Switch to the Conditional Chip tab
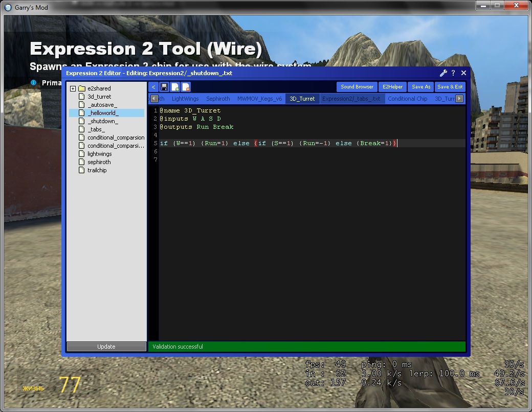 pyautogui.click(x=408, y=99)
